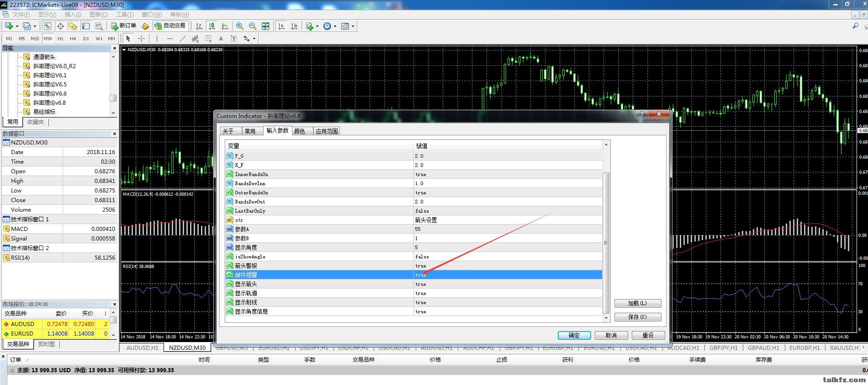Toggle the 自动交易 AutoTrading button

[x=170, y=26]
